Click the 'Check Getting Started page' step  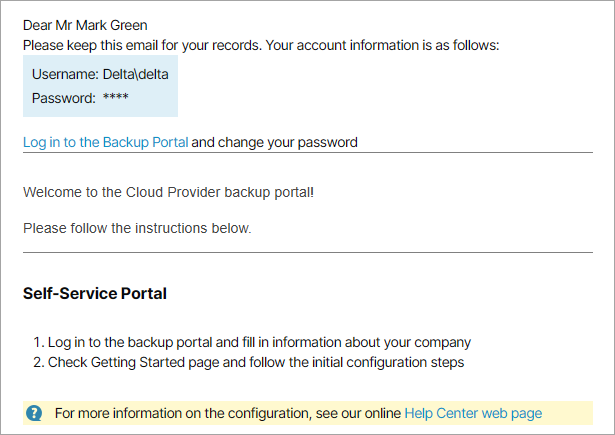[255, 362]
